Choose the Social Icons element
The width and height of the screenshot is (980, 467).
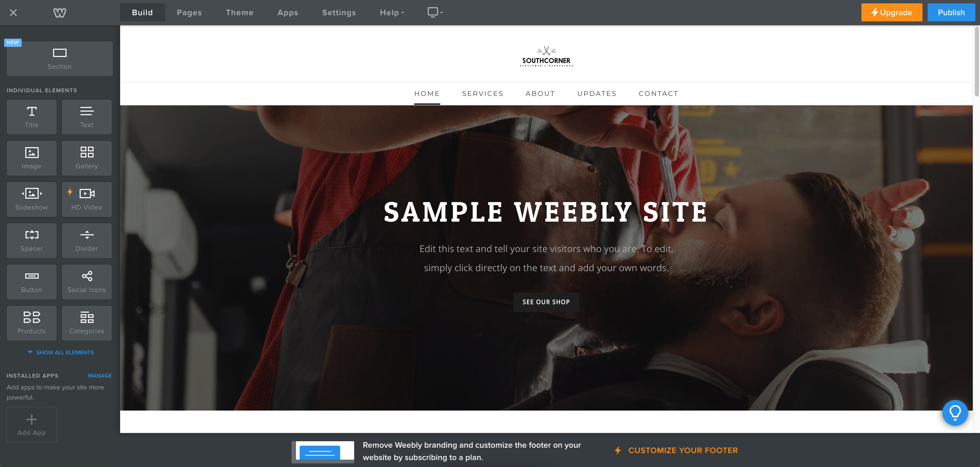(87, 282)
